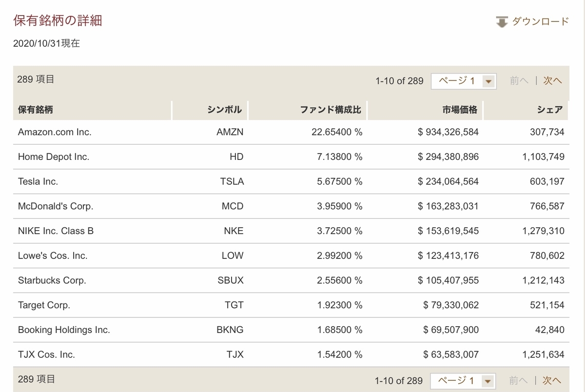Click the TGT symbol cell
585x392 pixels.
[x=234, y=305]
